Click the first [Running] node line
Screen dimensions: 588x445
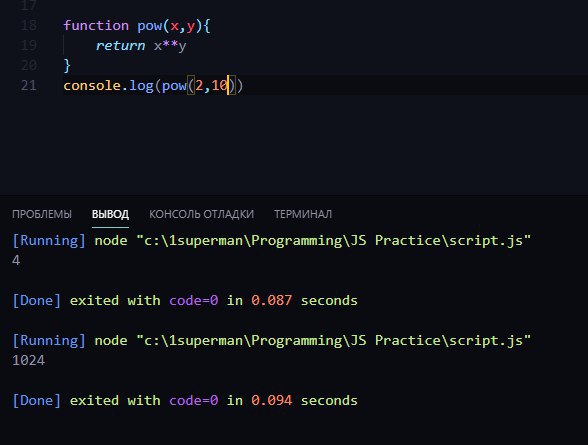[272, 240]
